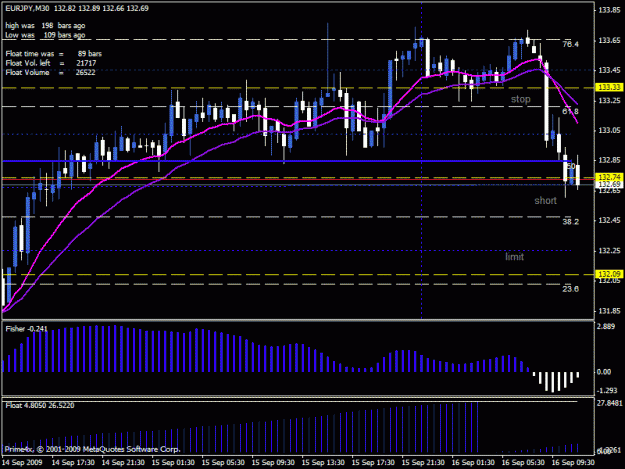This screenshot has height=469, width=625.
Task: Select the 'high was 198 bars ago' label
Action: pos(45,26)
